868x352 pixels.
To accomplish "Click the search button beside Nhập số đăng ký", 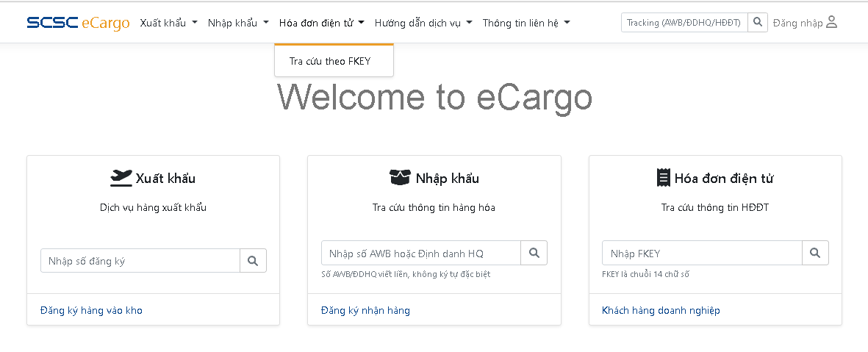I will pyautogui.click(x=253, y=261).
